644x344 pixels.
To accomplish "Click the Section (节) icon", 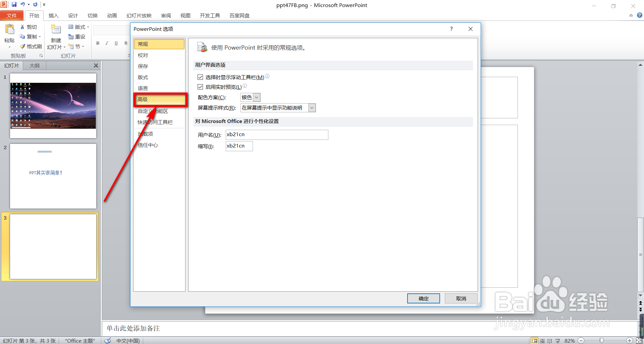I will 71,46.
